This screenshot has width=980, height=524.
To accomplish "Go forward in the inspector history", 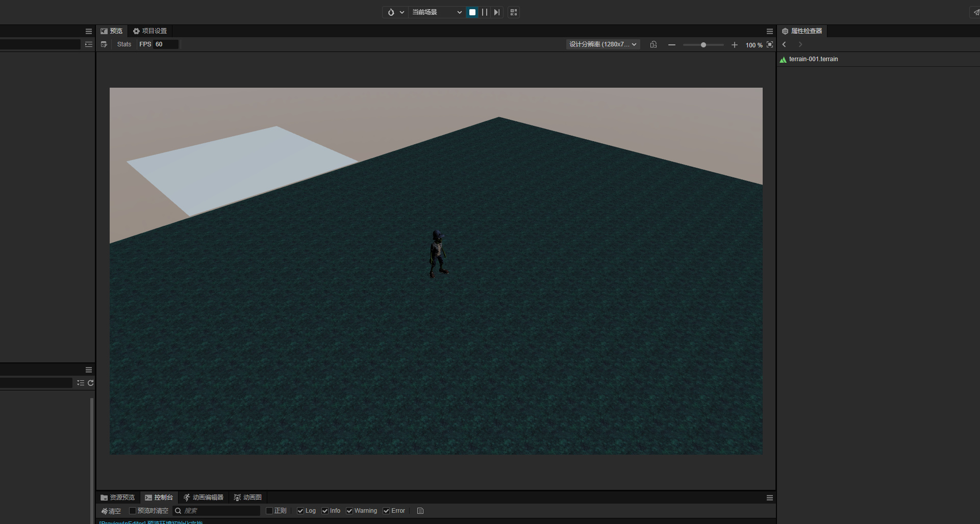I will click(x=800, y=44).
